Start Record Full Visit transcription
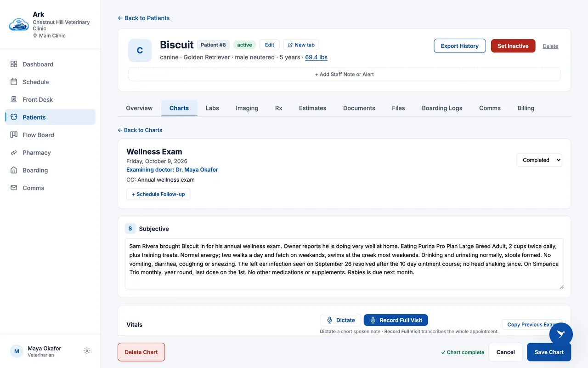Viewport: 588px width, 368px height. (396, 320)
